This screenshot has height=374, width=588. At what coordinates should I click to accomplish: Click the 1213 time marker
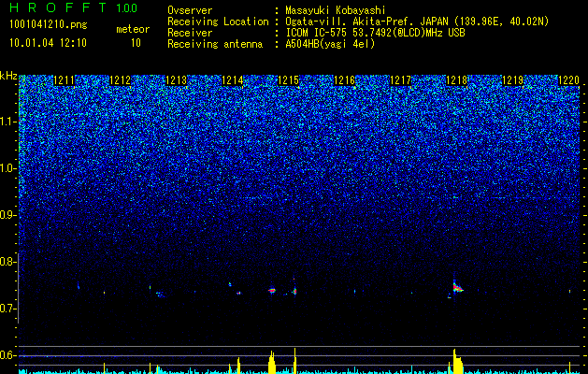click(177, 80)
